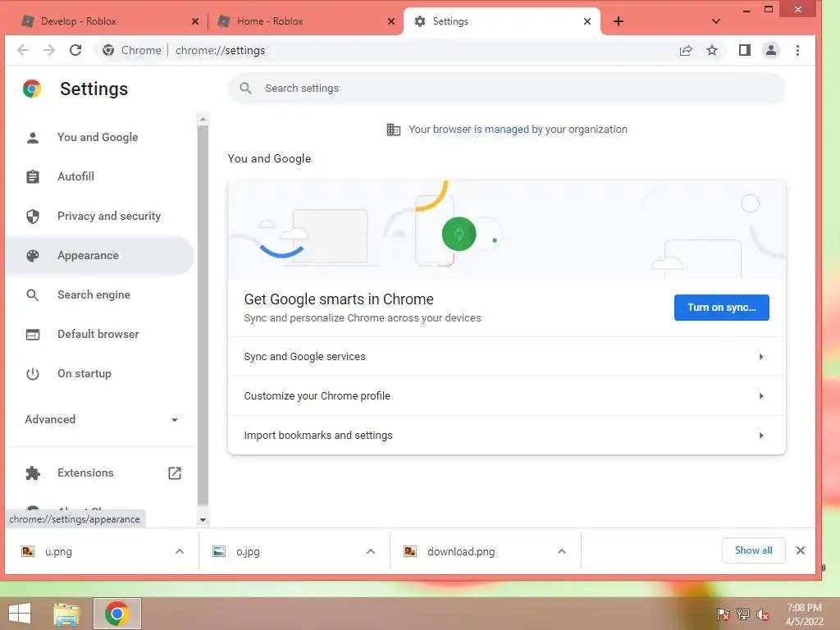840x630 pixels.
Task: Open Autofill settings
Action: pyautogui.click(x=100, y=177)
